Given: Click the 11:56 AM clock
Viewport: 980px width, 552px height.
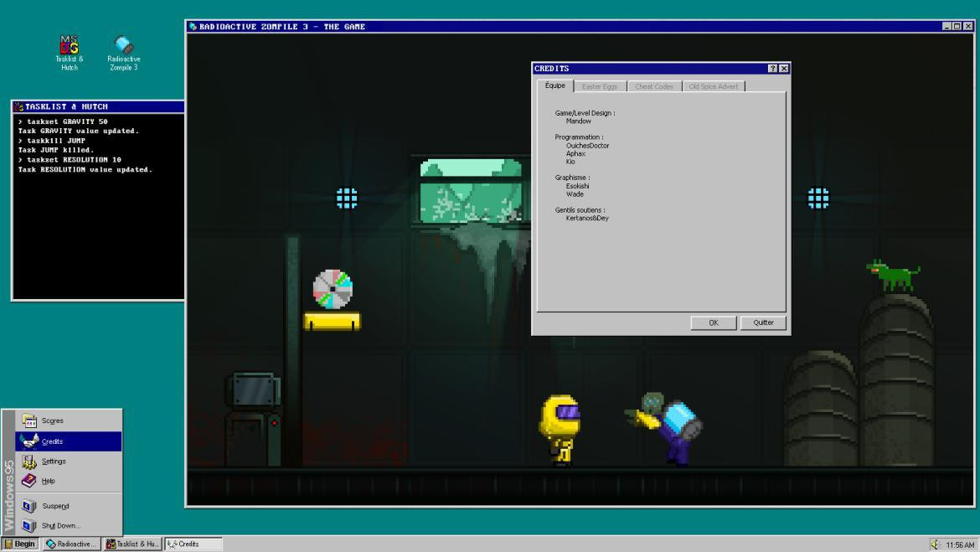Looking at the screenshot, I should point(960,545).
